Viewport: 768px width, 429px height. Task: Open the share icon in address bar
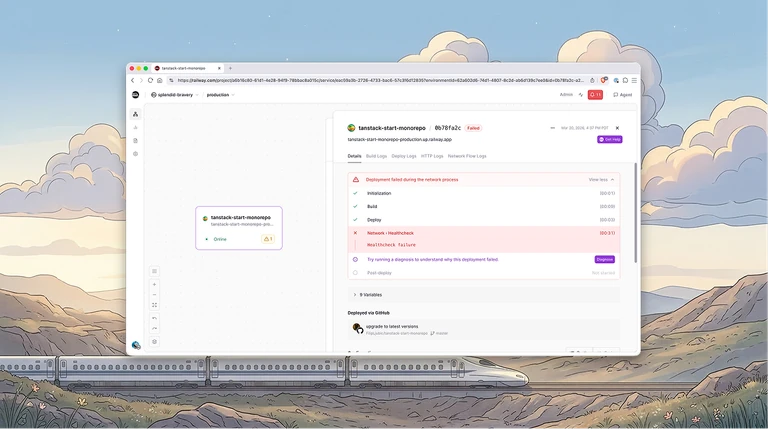pyautogui.click(x=592, y=80)
